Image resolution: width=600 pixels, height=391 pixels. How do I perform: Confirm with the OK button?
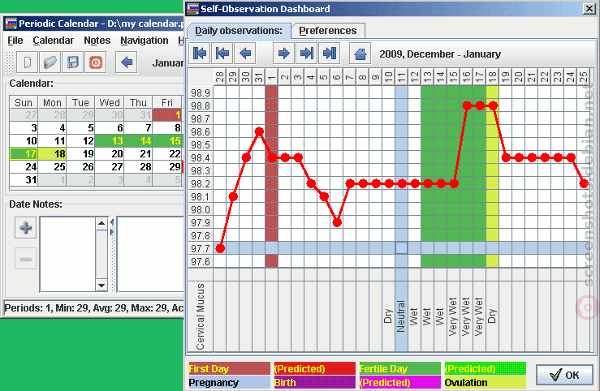point(565,375)
